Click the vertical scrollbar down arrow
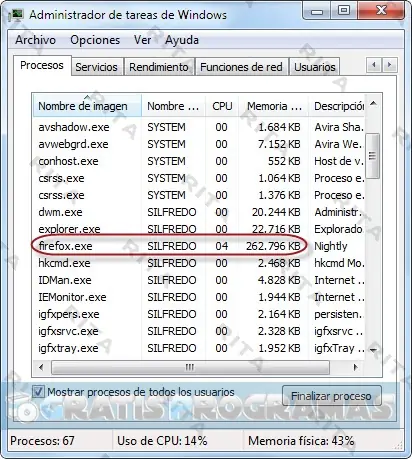 (373, 350)
